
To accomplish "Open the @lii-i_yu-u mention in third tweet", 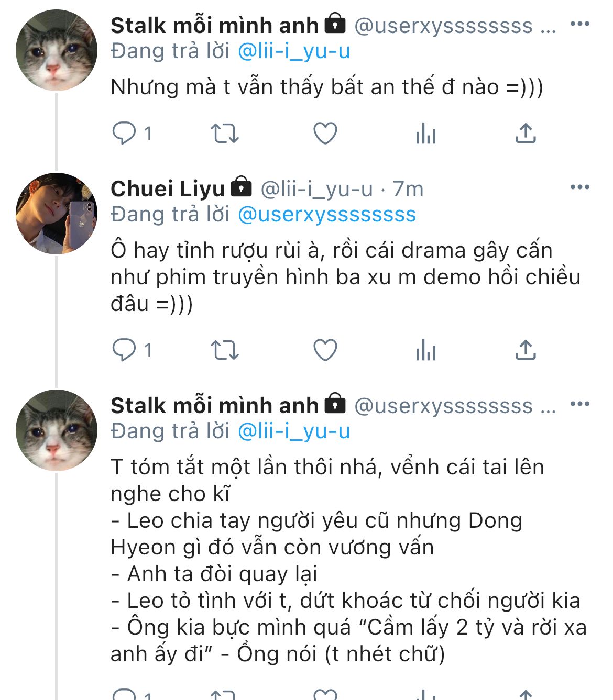I will 294,431.
